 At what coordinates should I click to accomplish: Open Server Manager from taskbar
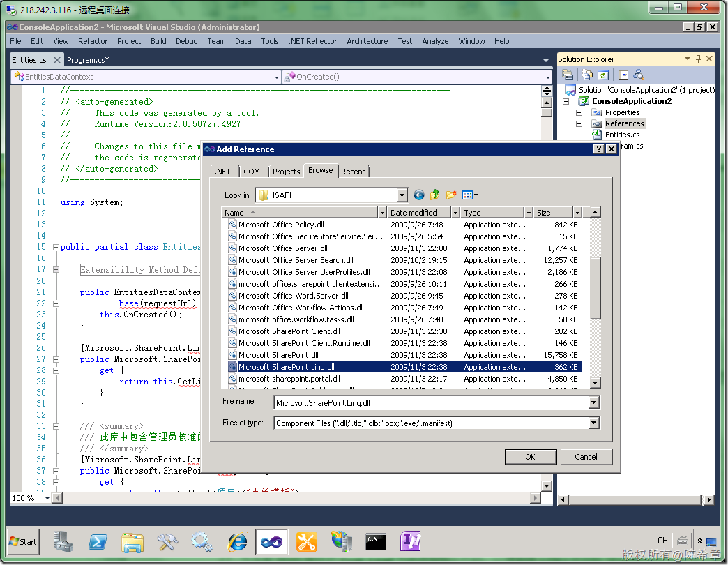[x=63, y=541]
